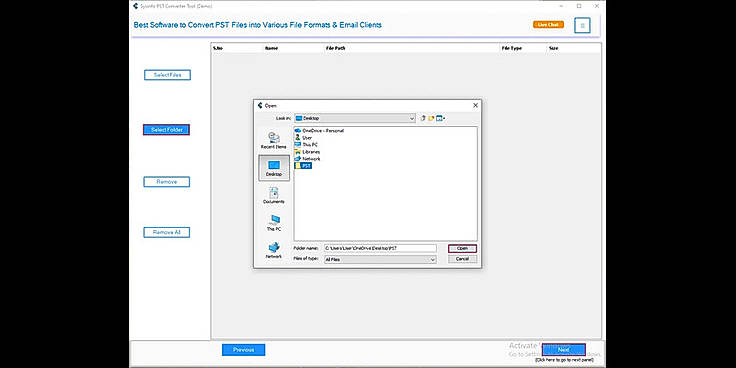Select the PST folder

303,166
